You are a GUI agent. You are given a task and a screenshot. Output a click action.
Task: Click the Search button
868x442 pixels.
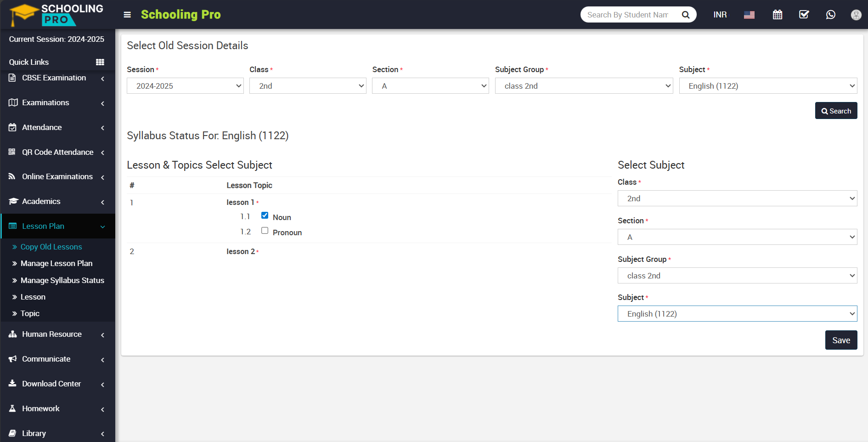(x=836, y=111)
